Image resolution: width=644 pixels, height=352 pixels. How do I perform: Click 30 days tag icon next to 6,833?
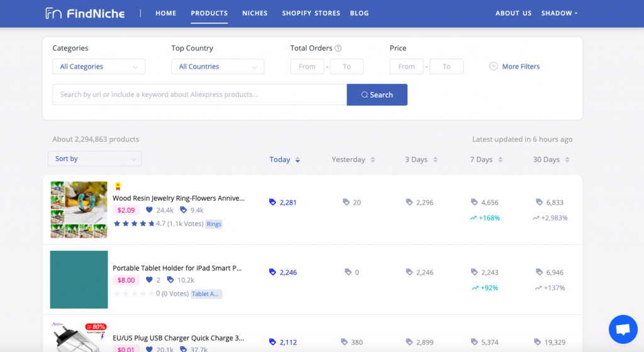click(539, 202)
